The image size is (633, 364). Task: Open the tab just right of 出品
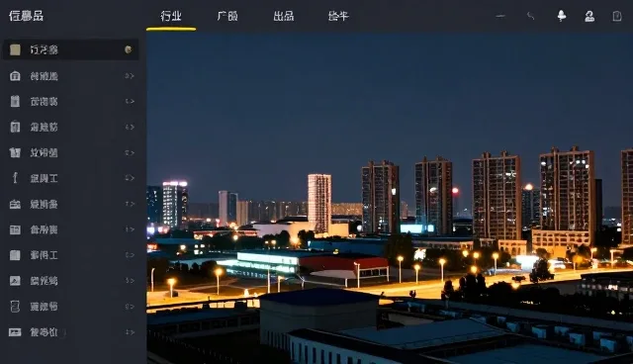tap(338, 16)
